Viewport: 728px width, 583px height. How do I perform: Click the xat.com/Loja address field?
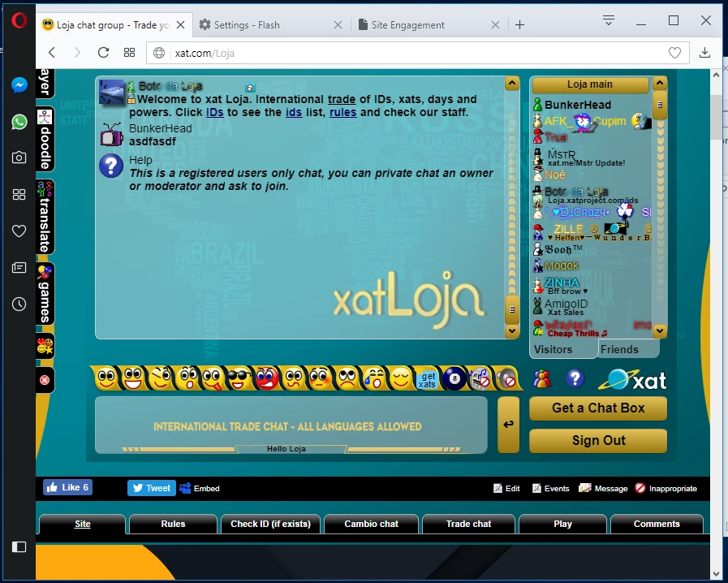tap(418, 53)
